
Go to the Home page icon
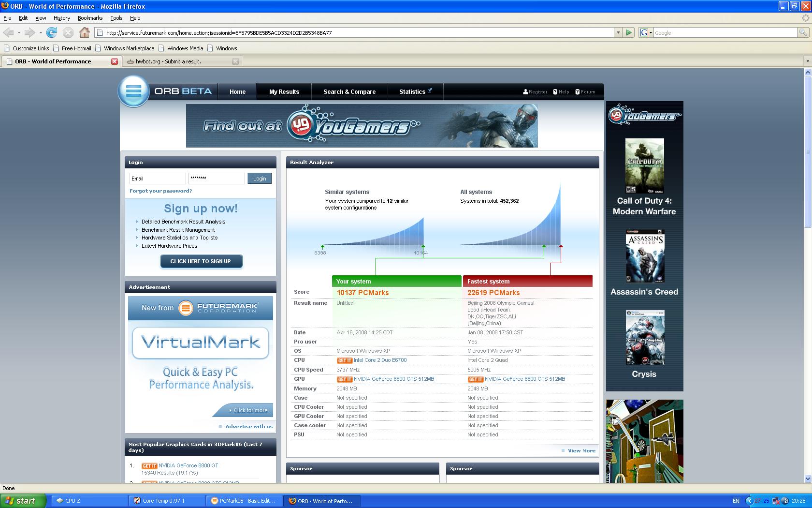point(85,32)
